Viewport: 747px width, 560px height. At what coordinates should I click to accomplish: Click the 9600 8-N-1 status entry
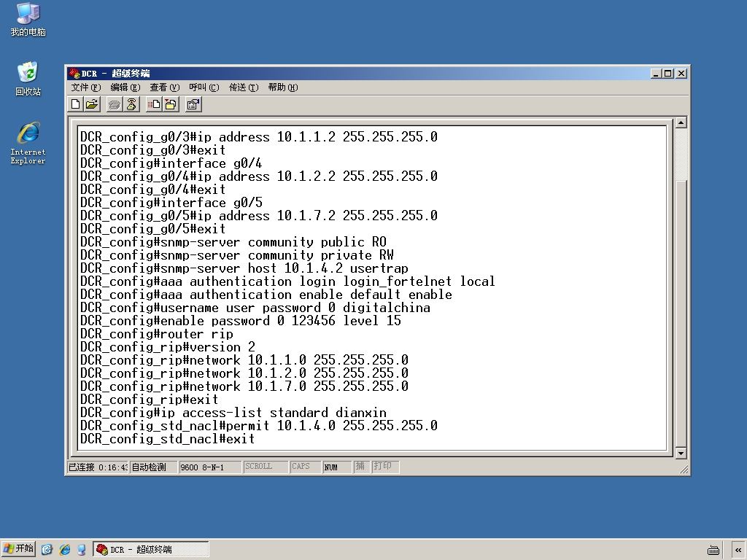tap(209, 467)
